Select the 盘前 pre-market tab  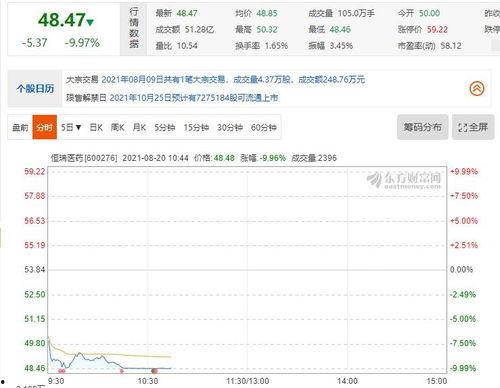click(x=20, y=127)
